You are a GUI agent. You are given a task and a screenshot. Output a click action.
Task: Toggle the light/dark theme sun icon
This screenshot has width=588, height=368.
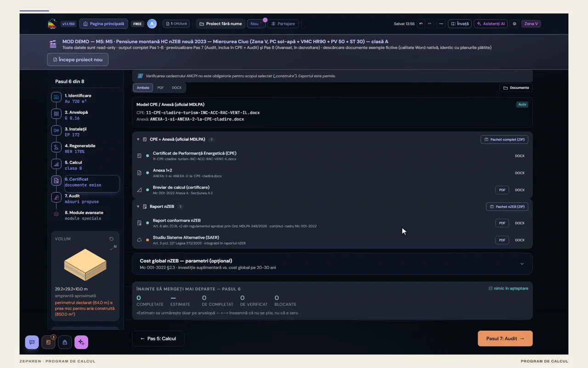[x=514, y=24]
